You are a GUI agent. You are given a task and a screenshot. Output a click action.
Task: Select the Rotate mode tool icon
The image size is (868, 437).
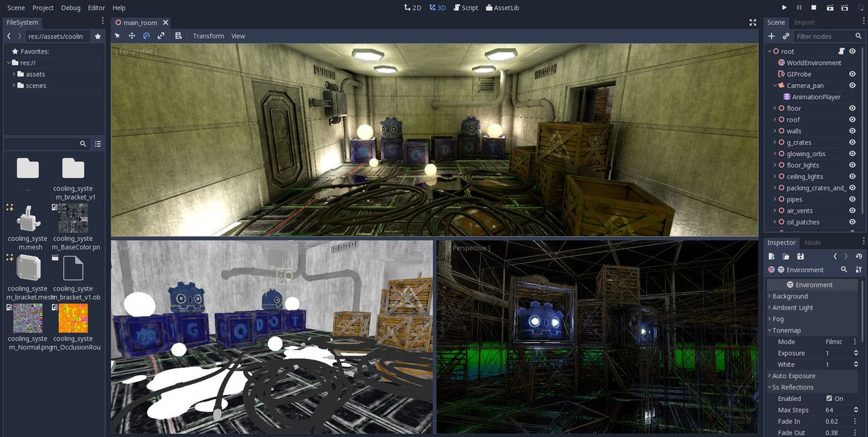coord(146,36)
